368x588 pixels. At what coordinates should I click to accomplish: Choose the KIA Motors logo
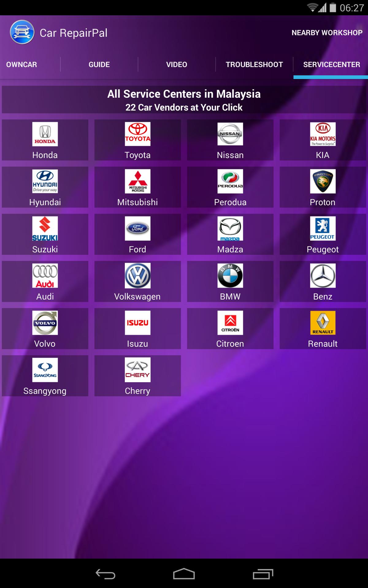[x=323, y=134]
